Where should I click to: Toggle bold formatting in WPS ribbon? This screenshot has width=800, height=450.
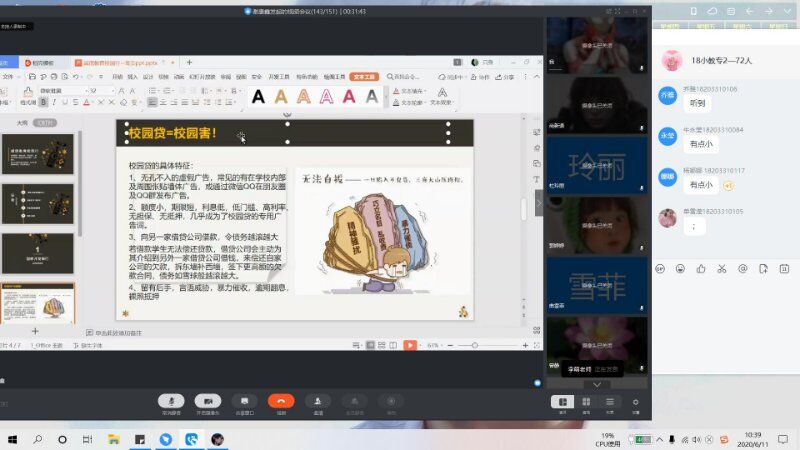click(x=45, y=102)
